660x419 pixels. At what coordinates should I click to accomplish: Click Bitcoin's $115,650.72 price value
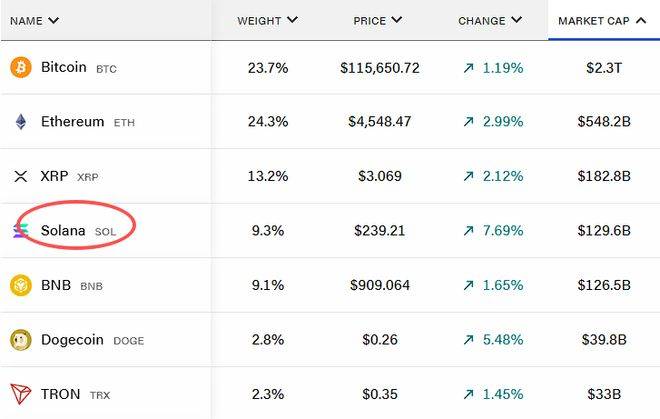pyautogui.click(x=379, y=68)
